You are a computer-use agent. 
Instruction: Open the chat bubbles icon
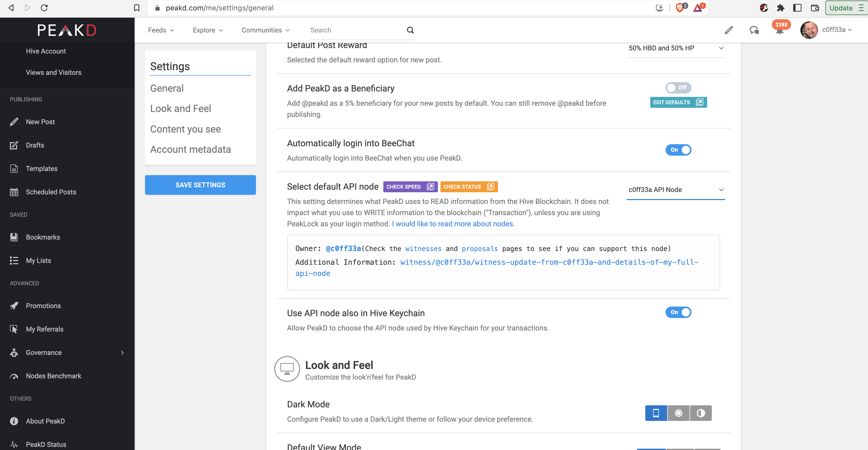coord(754,30)
